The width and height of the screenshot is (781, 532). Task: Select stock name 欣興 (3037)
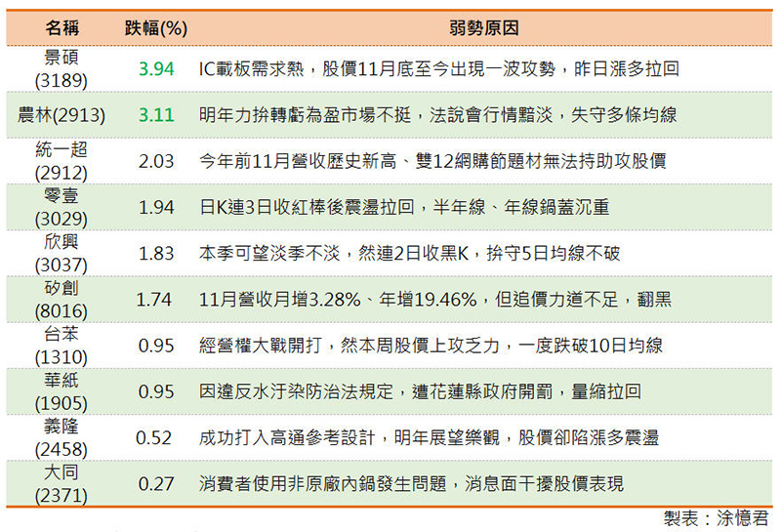(62, 253)
